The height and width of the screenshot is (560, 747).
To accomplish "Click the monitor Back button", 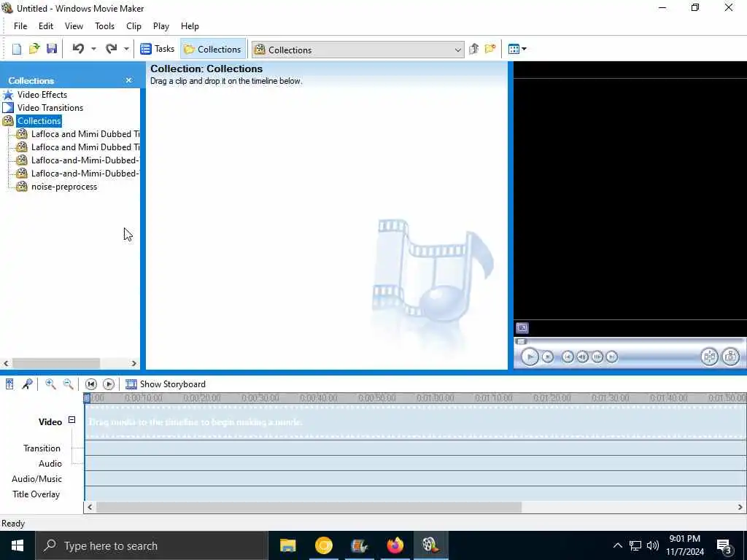I will tap(568, 357).
